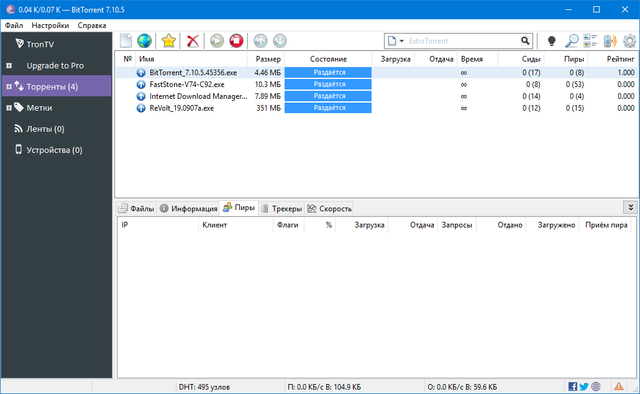The image size is (640, 394).
Task: Expand the Метки tree node
Action: 9,108
